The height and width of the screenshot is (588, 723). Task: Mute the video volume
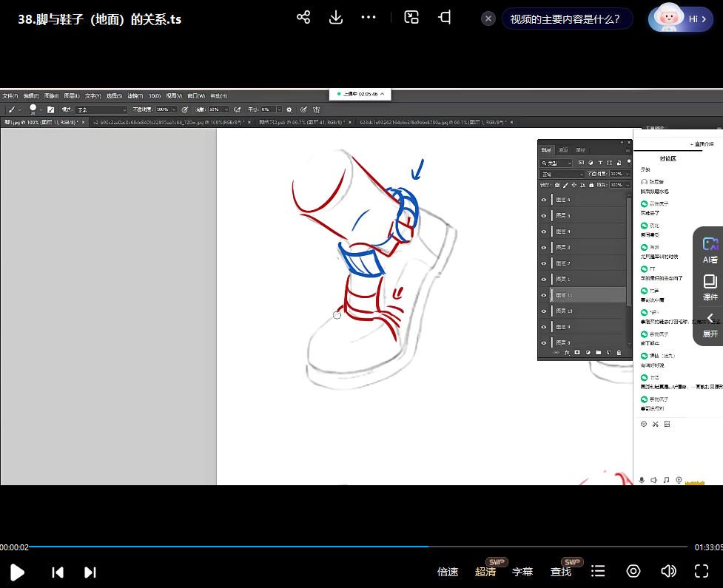668,571
